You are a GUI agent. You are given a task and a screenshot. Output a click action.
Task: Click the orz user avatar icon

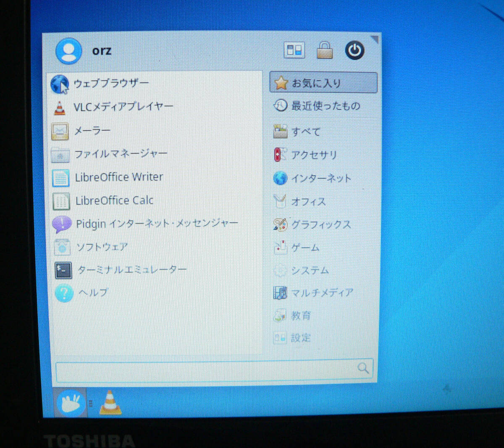point(68,51)
